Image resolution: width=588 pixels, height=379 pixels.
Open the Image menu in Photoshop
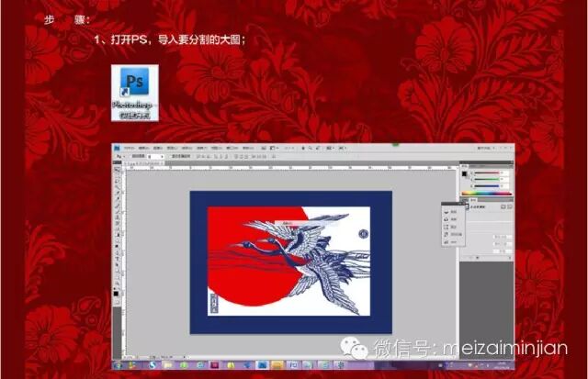158,148
